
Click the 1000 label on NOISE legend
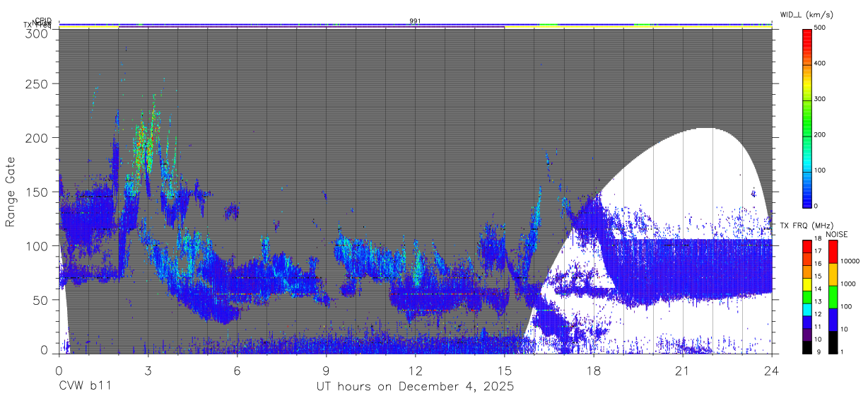pyautogui.click(x=848, y=284)
